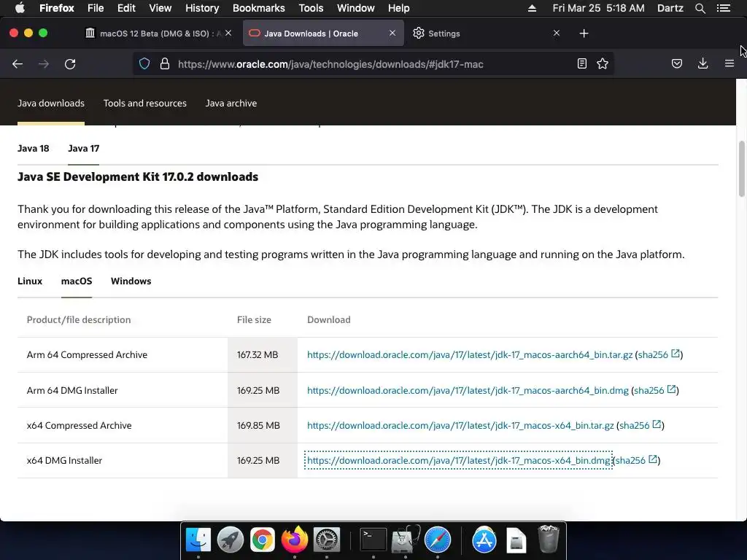This screenshot has height=560, width=747.
Task: Reload the Java Downloads page
Action: [x=70, y=64]
